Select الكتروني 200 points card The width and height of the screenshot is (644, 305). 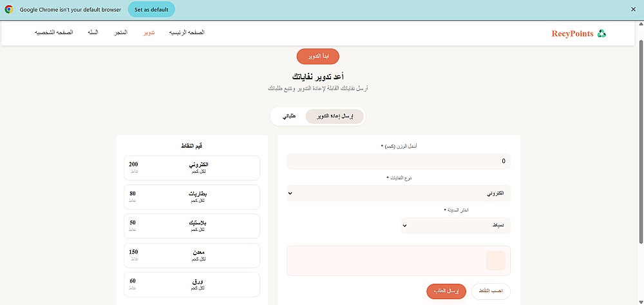point(192,168)
